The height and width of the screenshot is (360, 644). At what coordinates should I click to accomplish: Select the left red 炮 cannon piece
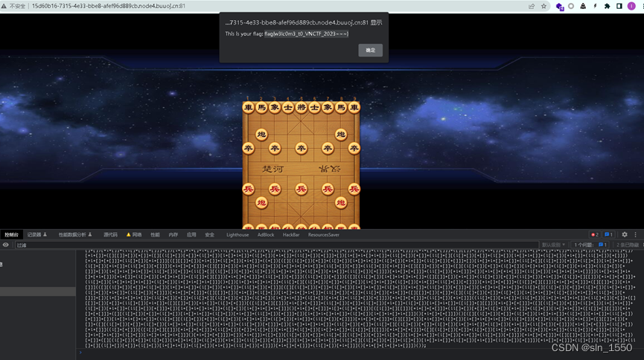[261, 202]
